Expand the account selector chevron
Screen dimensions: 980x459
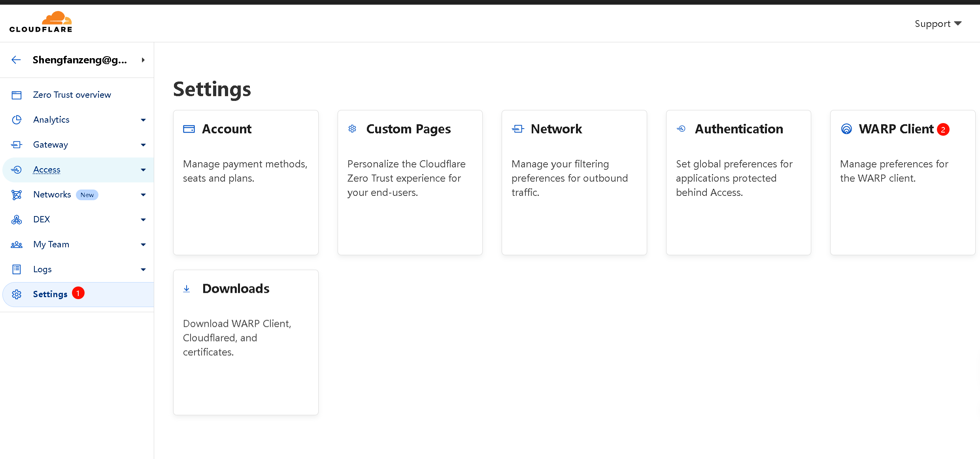pyautogui.click(x=143, y=60)
